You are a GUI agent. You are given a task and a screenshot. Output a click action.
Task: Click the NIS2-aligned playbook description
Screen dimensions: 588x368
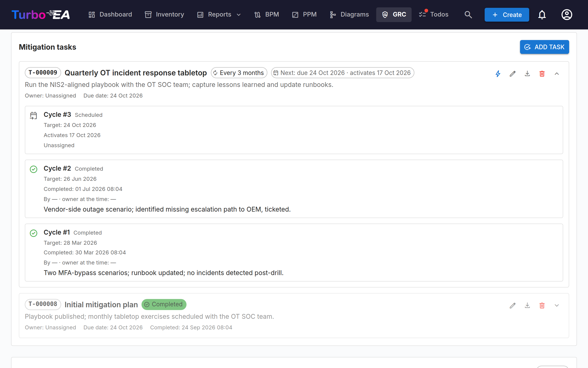pos(179,85)
